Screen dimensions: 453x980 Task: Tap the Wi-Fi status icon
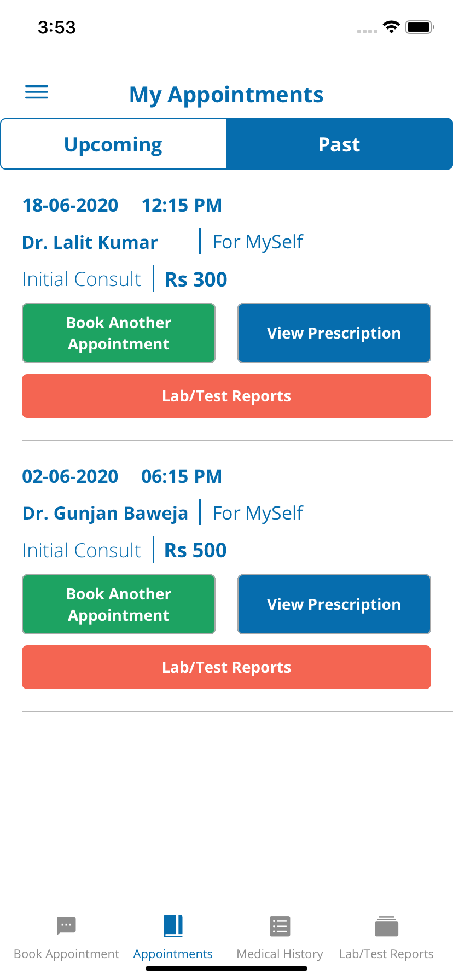pyautogui.click(x=391, y=27)
